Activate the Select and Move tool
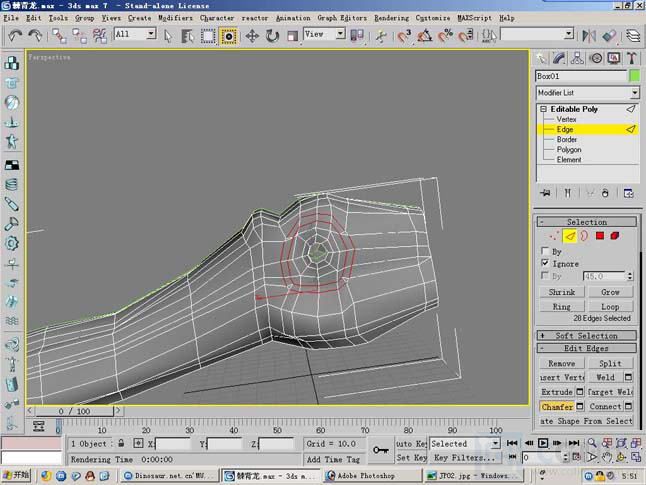Screen dimensions: 646x485 point(252,36)
